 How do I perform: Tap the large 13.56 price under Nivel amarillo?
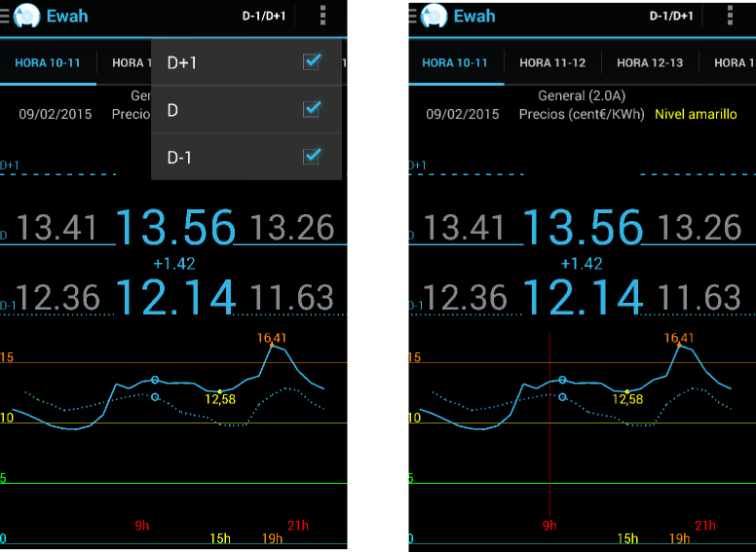click(x=583, y=228)
